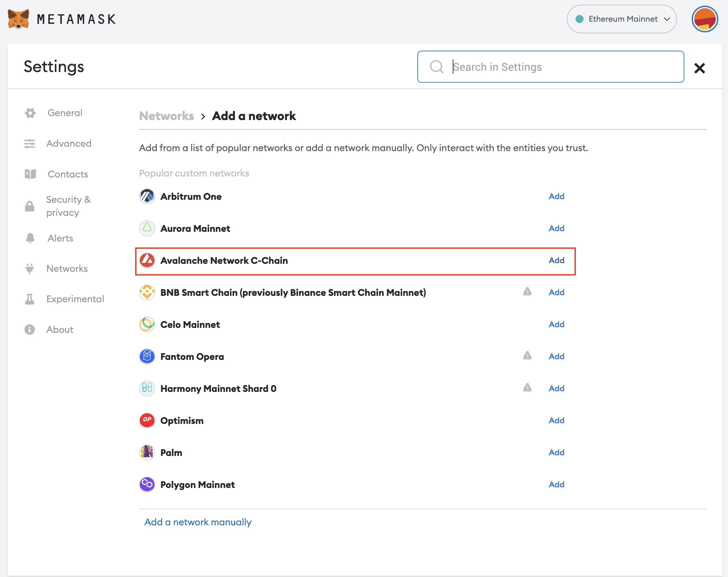Click the Fantom Opera warning icon
This screenshot has height=577, width=728.
[527, 356]
